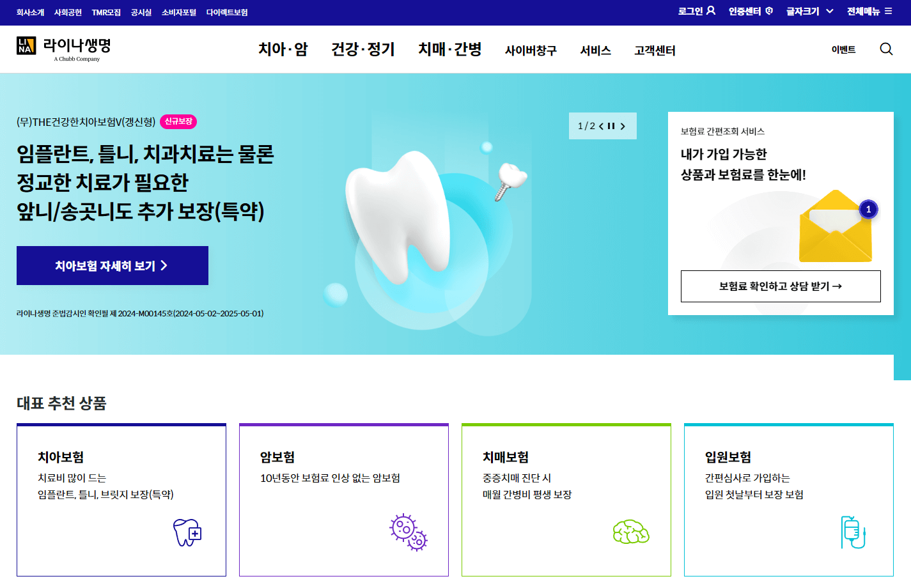
Task: Open the 소비자포털 link
Action: click(x=179, y=12)
